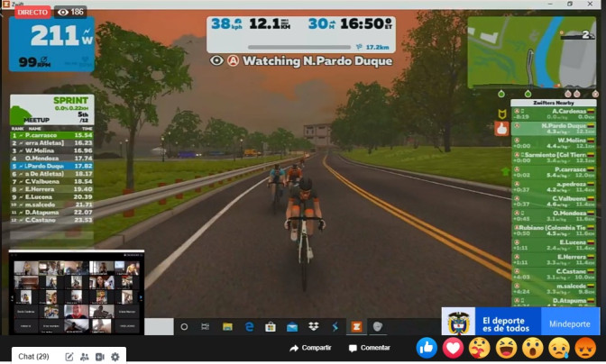Click the route distance progress bar
This screenshot has width=606, height=364.
(x=298, y=47)
